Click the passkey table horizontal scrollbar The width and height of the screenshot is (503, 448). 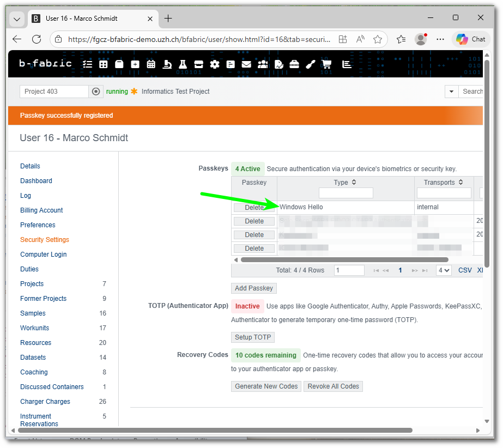[x=344, y=259]
